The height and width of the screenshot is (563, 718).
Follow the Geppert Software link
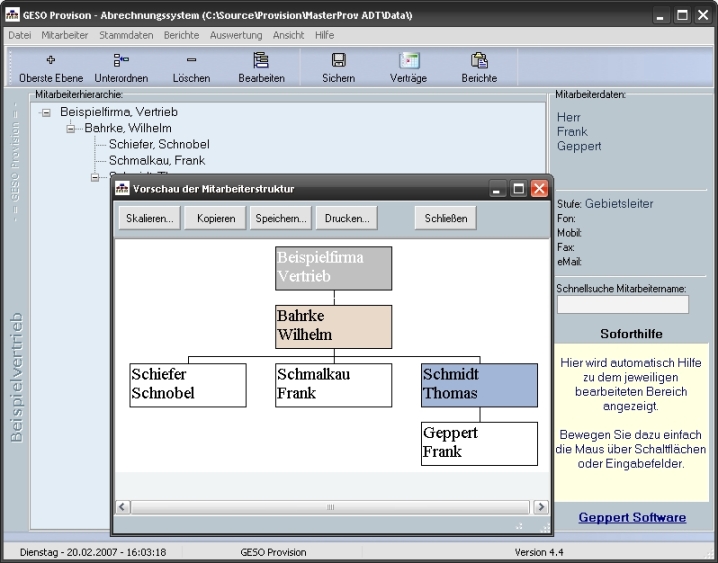tap(632, 517)
